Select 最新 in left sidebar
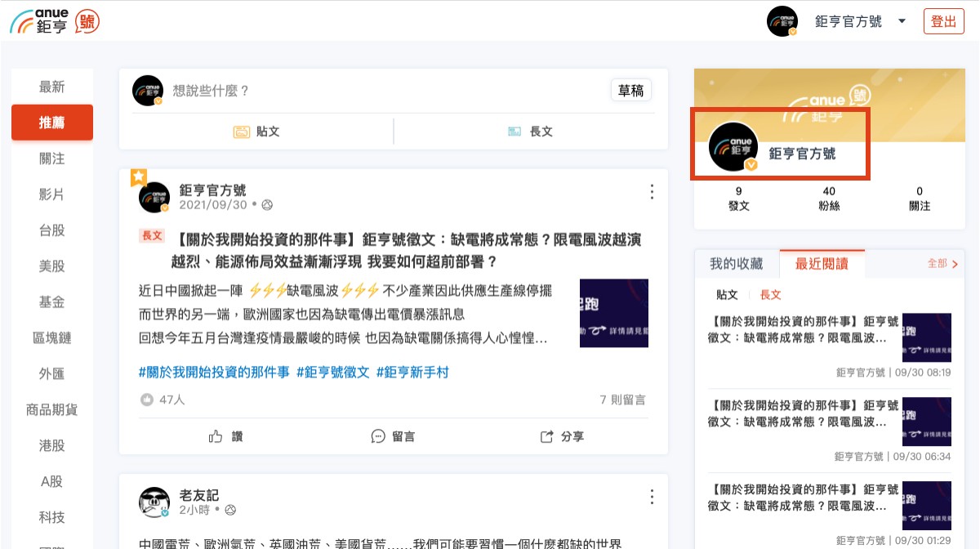This screenshot has height=549, width=980. tap(52, 87)
